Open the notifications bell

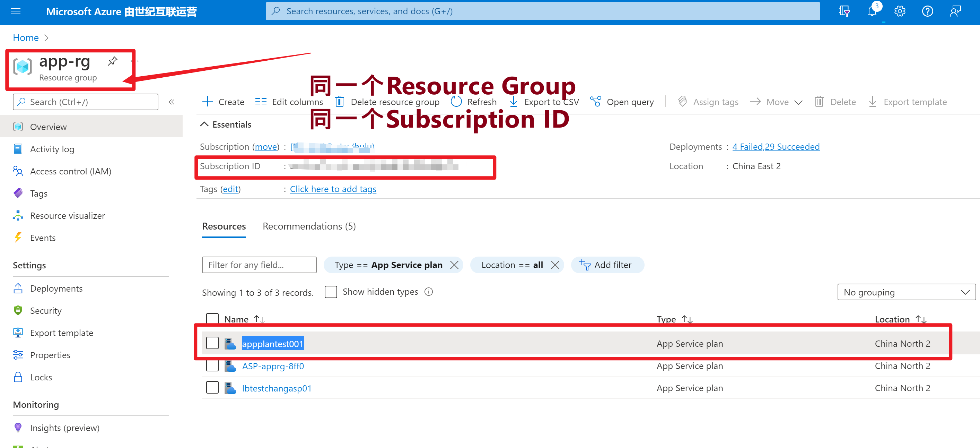[872, 11]
